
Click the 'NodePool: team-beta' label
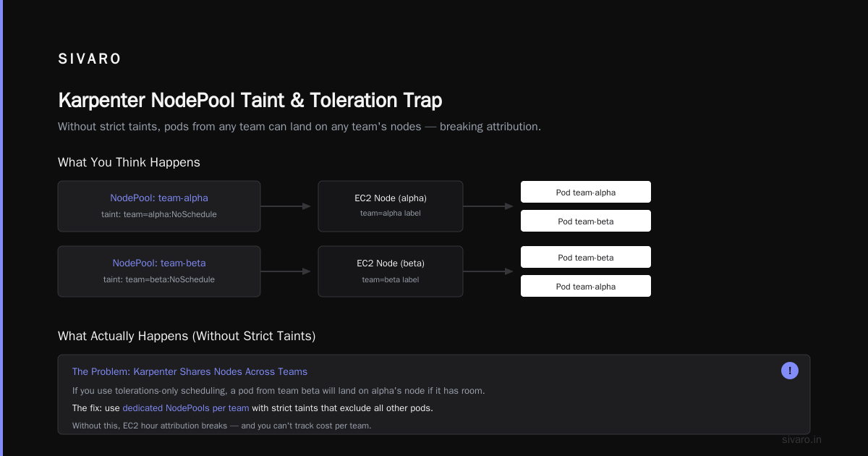coord(159,263)
